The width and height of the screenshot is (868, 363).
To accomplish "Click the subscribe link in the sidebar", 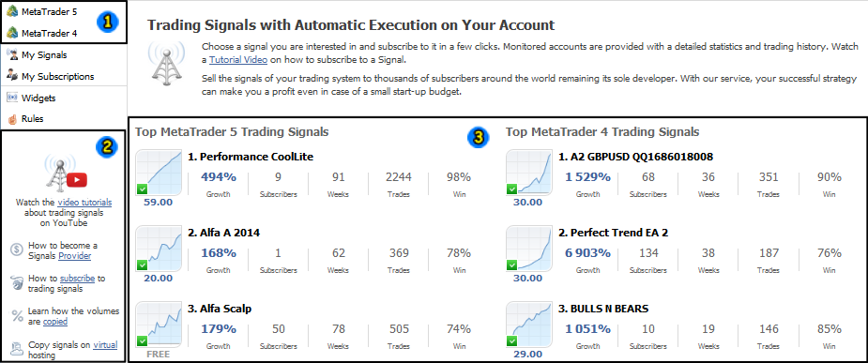I will (x=78, y=279).
